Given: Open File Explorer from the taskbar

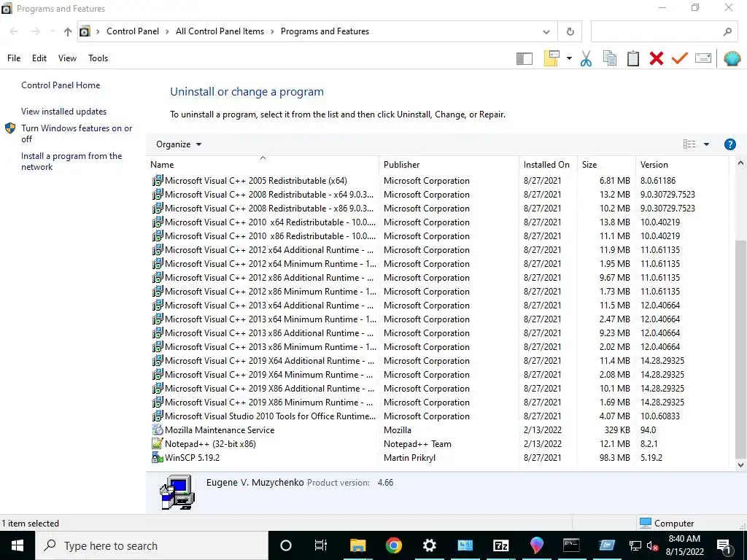Looking at the screenshot, I should (x=357, y=545).
